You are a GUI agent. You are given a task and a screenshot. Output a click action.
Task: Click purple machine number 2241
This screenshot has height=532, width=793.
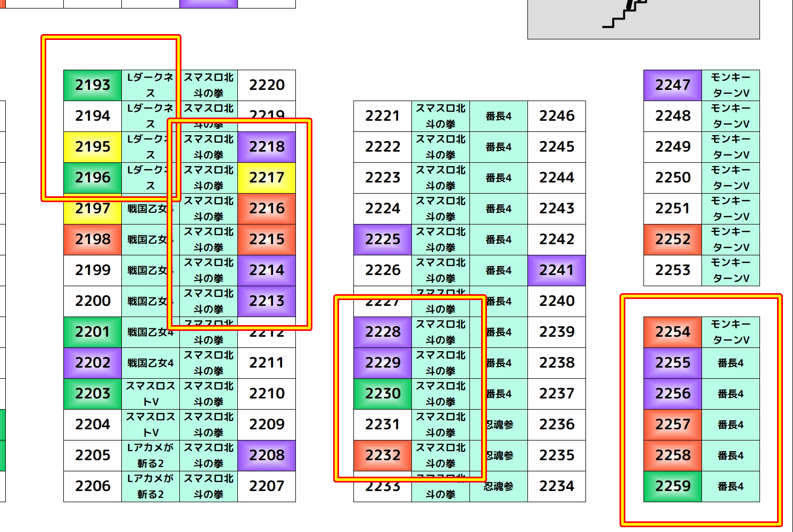tap(557, 270)
